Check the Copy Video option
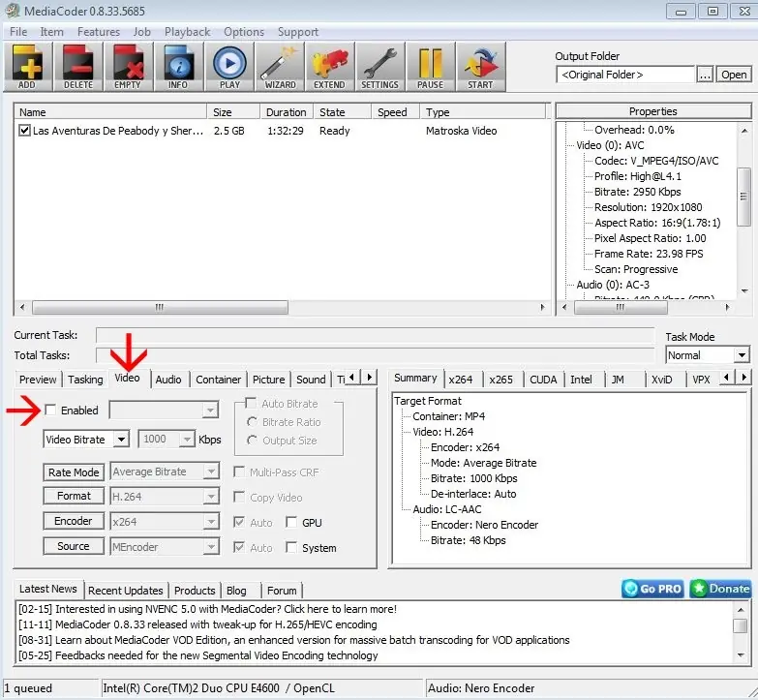 point(239,497)
